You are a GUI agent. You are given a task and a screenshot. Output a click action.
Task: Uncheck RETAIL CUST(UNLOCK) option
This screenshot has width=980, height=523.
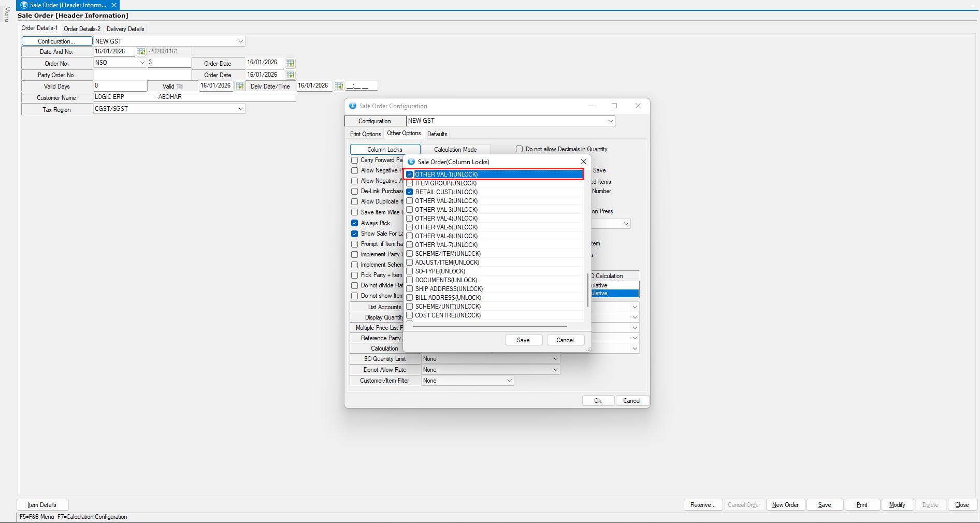point(410,192)
